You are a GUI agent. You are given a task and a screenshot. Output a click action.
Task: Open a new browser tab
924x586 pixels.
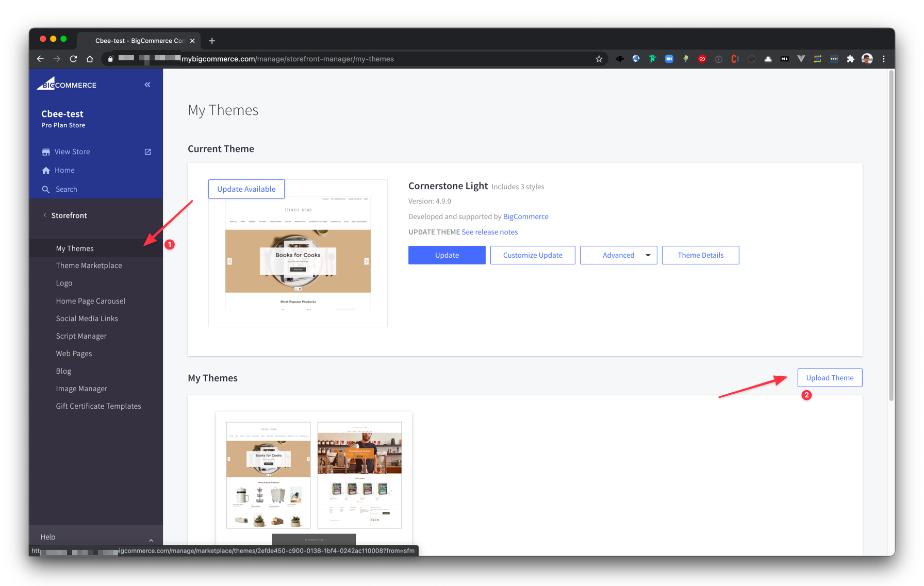[212, 41]
